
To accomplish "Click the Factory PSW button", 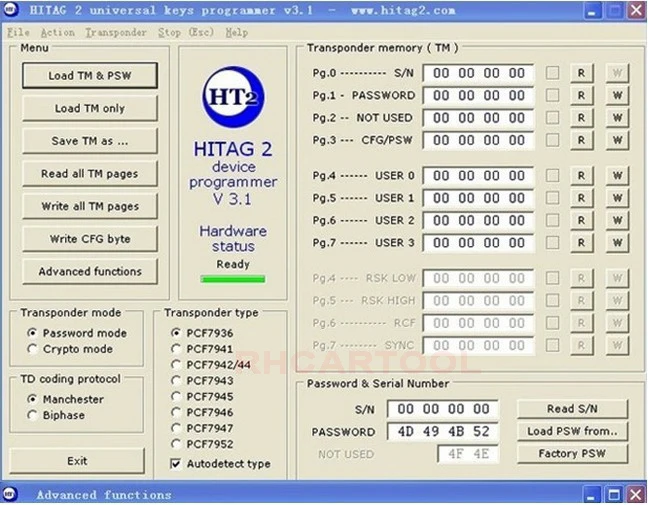I will click(572, 453).
